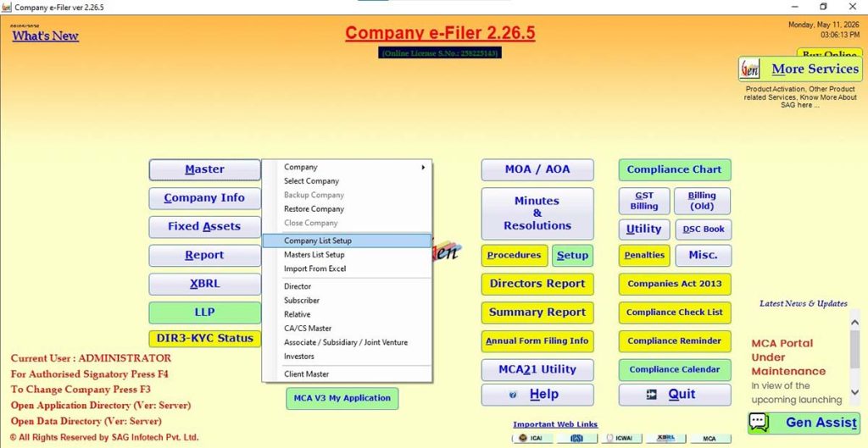The height and width of the screenshot is (448, 868).
Task: Open Procedures button
Action: (x=515, y=256)
